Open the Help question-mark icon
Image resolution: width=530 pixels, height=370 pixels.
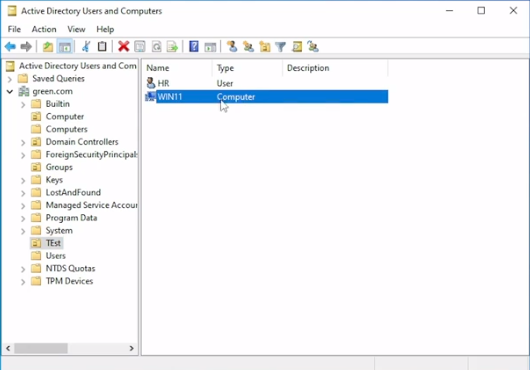194,46
